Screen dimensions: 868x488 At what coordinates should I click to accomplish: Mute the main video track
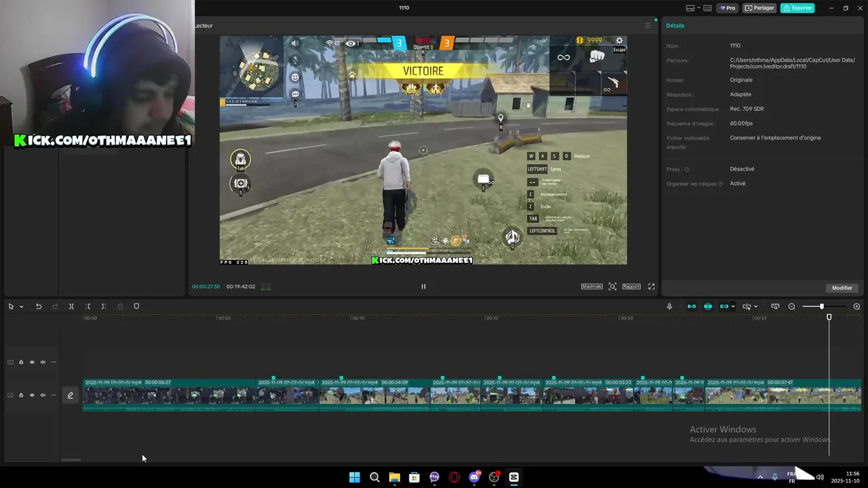(x=43, y=395)
